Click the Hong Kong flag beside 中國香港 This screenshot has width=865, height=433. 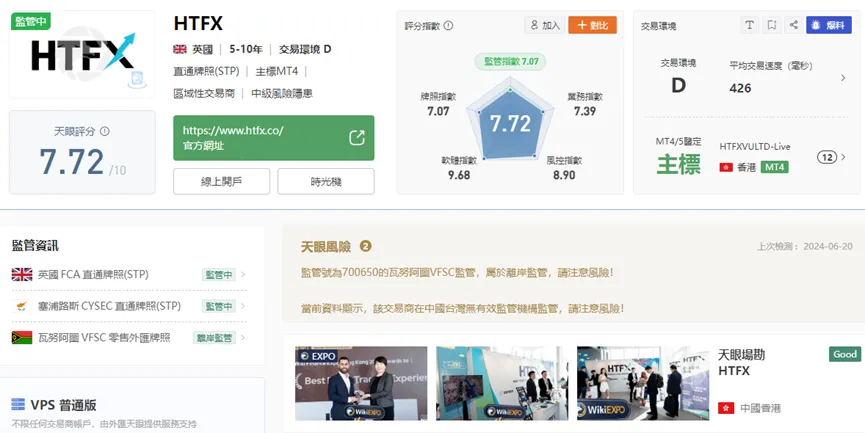click(726, 408)
